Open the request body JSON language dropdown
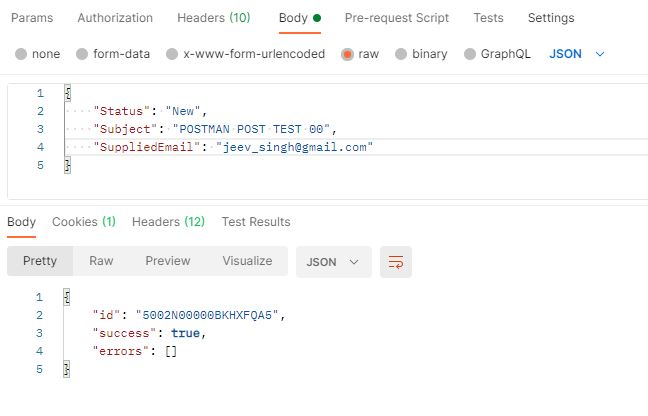This screenshot has height=416, width=648. tap(577, 54)
